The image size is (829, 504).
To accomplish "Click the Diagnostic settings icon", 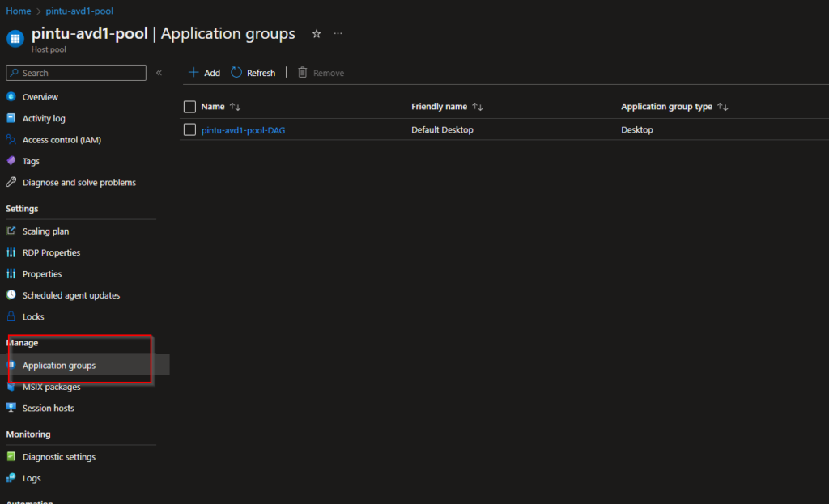I will click(x=11, y=456).
